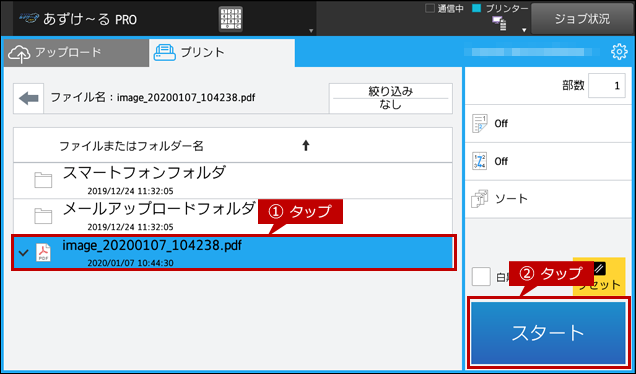Switch to the アップロード tab

(x=76, y=53)
